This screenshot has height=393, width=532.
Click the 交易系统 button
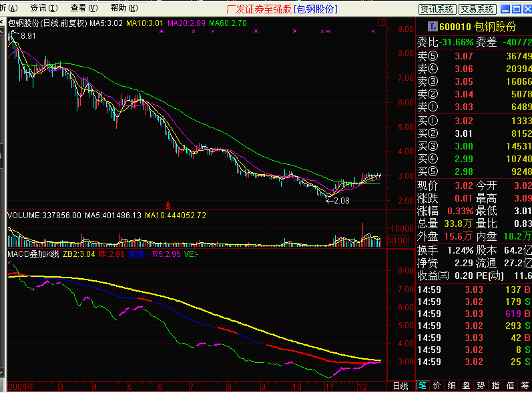pyautogui.click(x=477, y=9)
